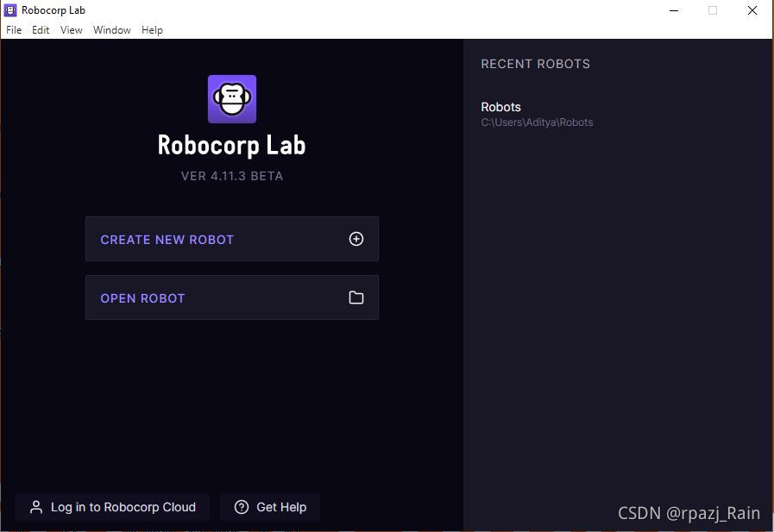Screen dimensions: 774x532
Task: Click CREATE NEW ROBOT button text
Action: coord(167,240)
